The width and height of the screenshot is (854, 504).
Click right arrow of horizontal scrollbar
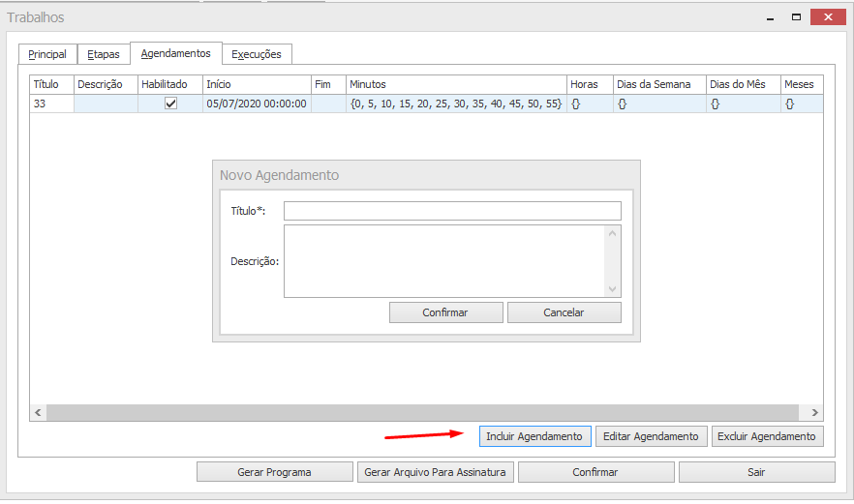[x=815, y=412]
